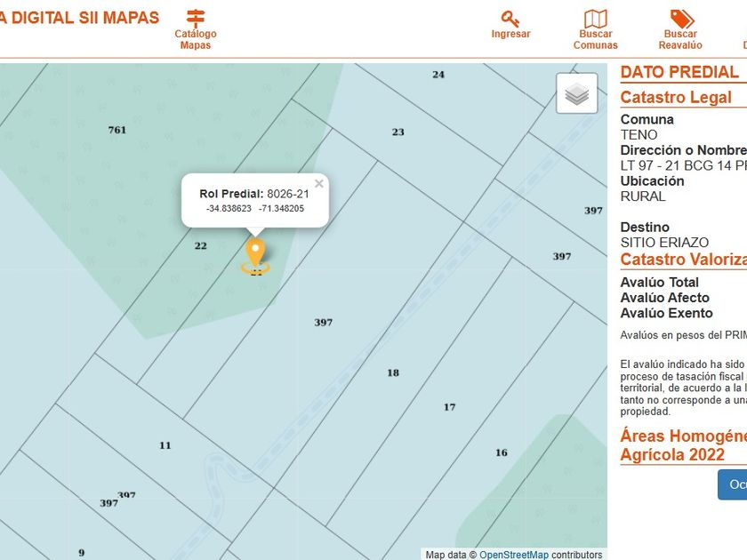
Task: Open the Catálogo Mapas signpost icon
Action: (x=196, y=19)
